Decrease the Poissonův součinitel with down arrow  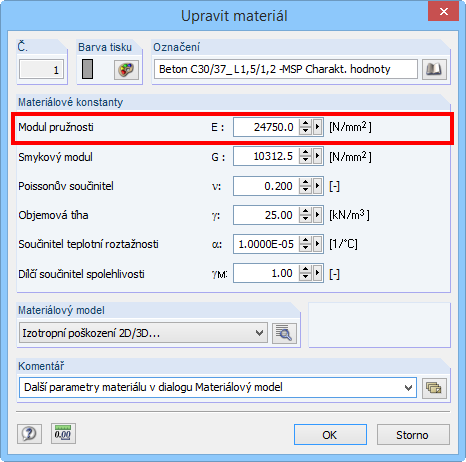[x=305, y=190]
